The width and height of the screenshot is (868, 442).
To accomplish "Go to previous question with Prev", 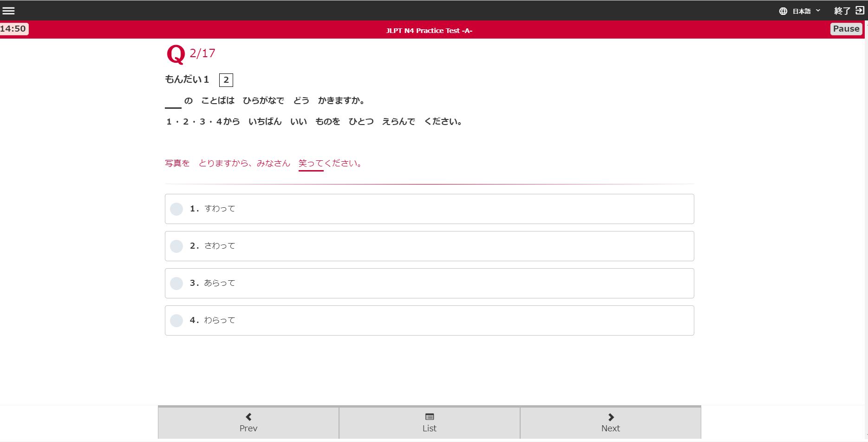I will tap(248, 422).
